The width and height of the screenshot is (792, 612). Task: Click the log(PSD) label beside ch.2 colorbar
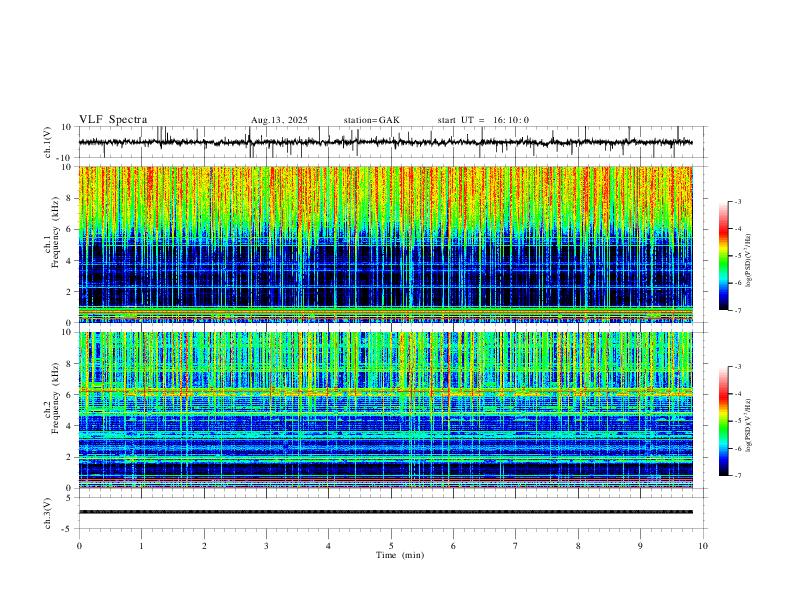[749, 425]
